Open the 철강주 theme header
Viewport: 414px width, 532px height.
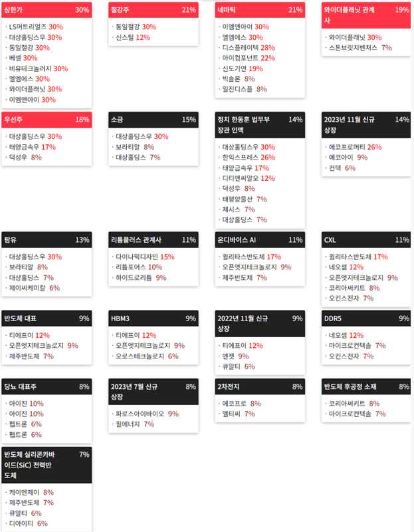[x=154, y=10]
